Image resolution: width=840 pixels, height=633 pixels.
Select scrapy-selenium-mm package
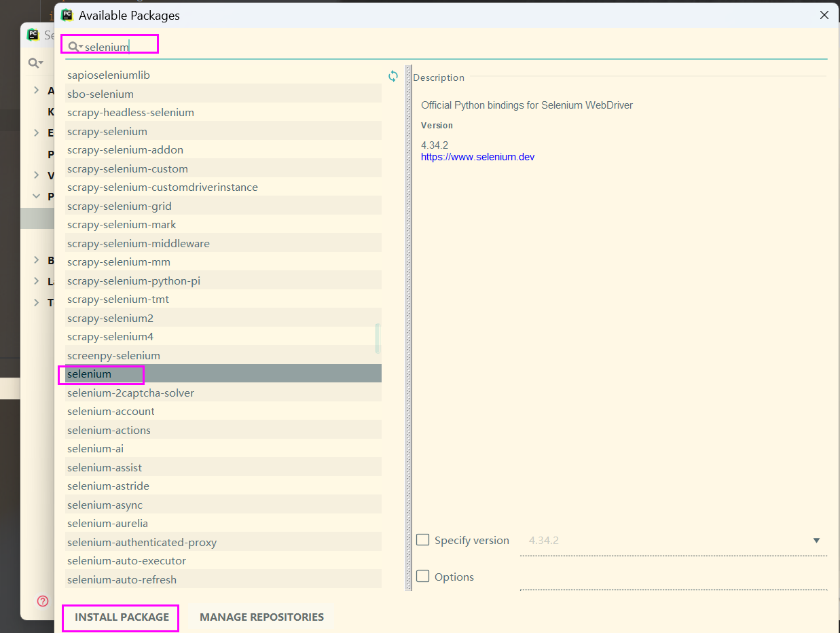click(223, 261)
